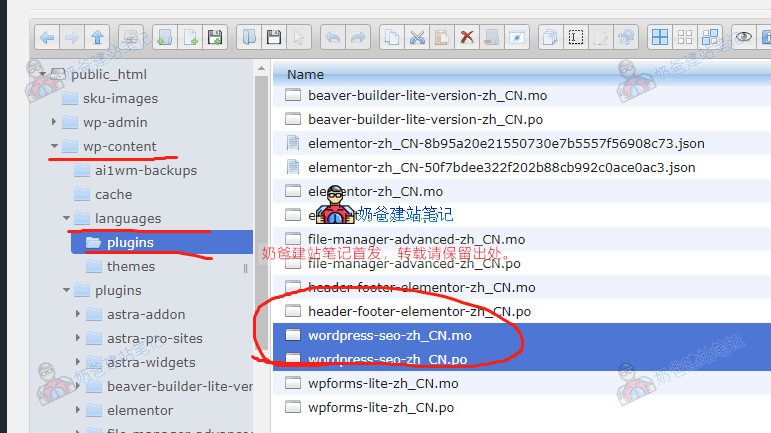Collapse the languages folder node
Viewport: 771px width, 433px height.
(66, 219)
